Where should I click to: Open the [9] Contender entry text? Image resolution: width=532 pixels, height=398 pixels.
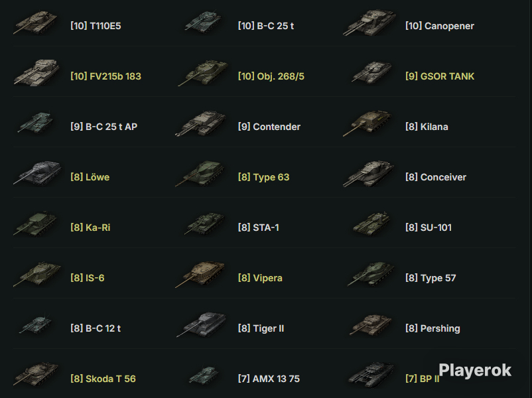click(269, 127)
